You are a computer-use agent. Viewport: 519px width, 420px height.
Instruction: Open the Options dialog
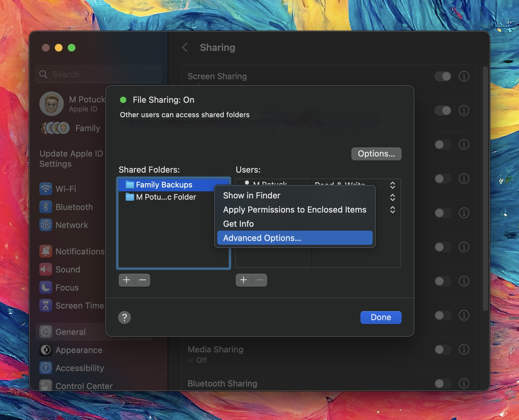pos(376,154)
